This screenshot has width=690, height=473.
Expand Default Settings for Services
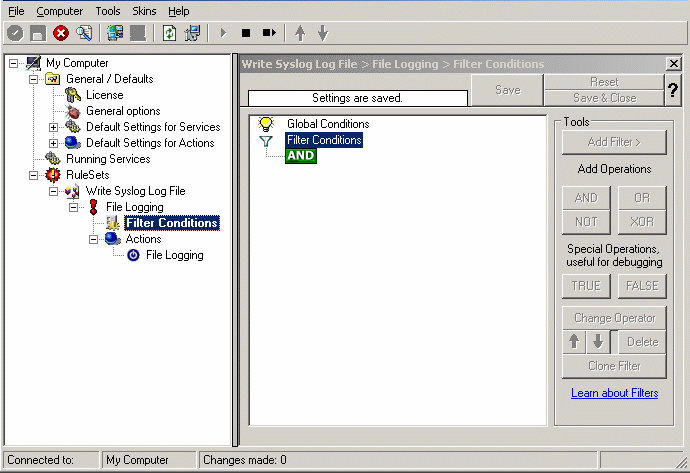(54, 127)
